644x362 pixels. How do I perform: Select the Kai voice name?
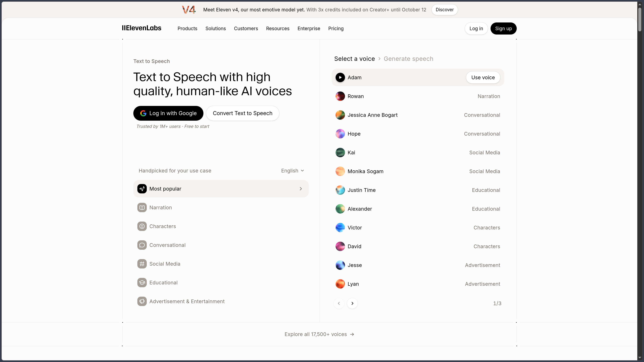[351, 152]
